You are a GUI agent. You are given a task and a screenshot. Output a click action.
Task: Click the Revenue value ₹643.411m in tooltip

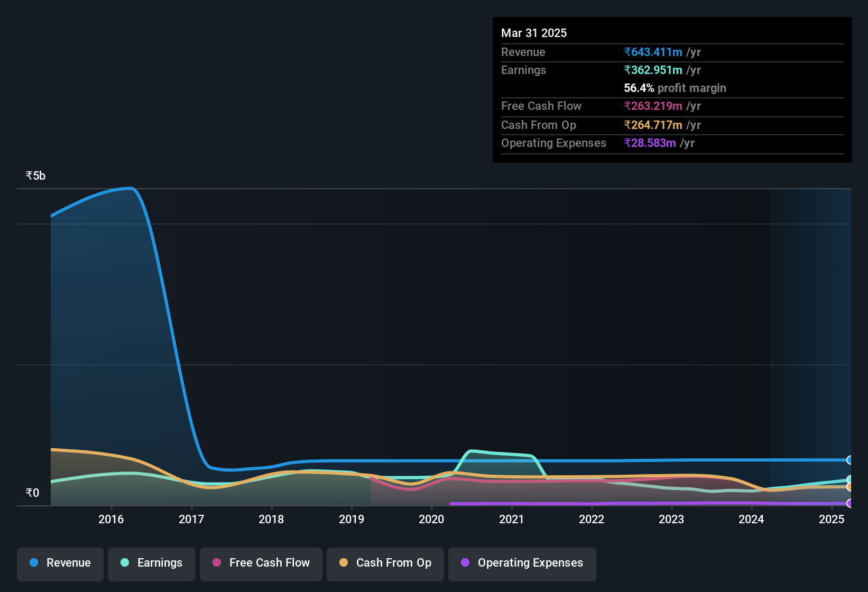[x=653, y=52]
